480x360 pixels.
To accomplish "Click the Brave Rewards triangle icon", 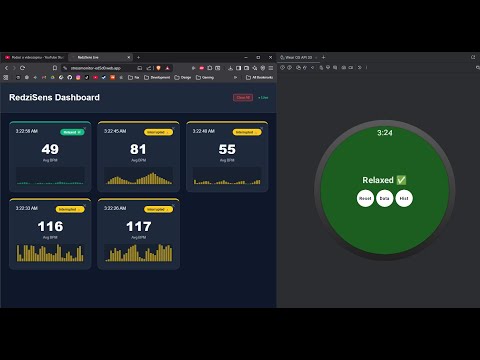I will (x=168, y=68).
